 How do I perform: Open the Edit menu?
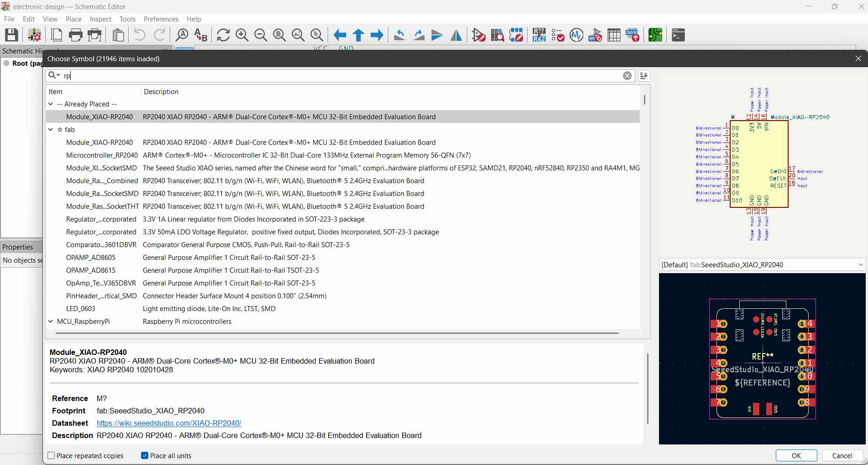click(29, 19)
